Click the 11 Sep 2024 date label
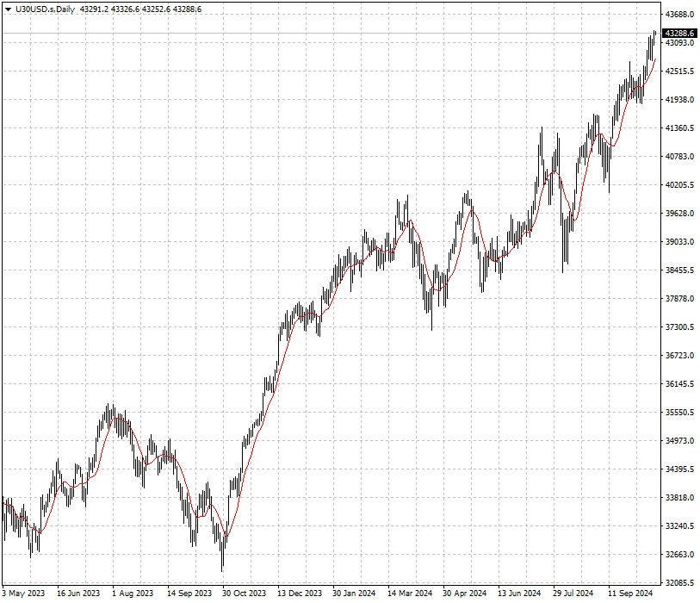The image size is (700, 603). click(630, 594)
